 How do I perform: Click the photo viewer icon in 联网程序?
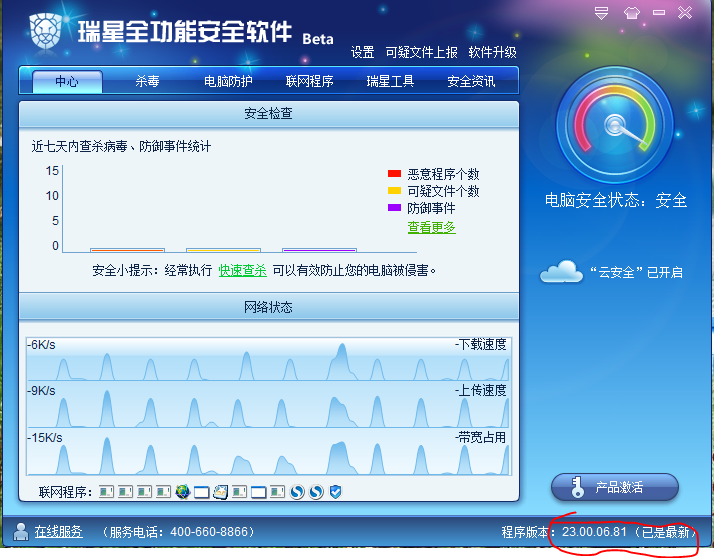pos(220,492)
